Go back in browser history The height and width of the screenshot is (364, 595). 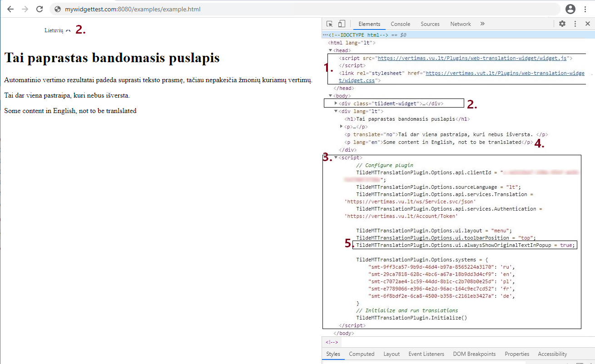click(x=10, y=9)
